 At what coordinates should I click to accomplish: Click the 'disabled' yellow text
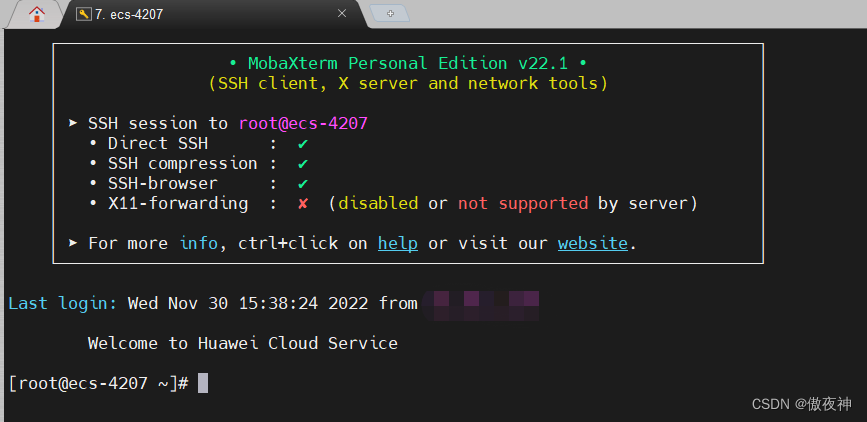coord(378,204)
